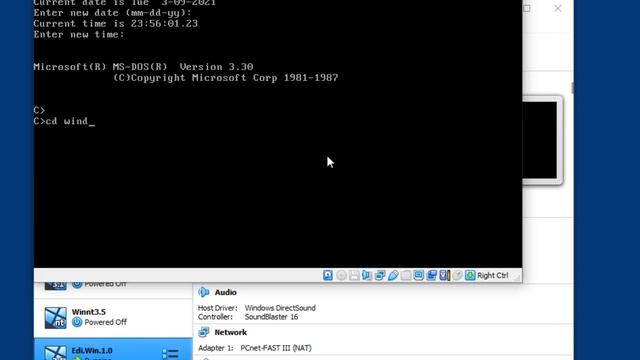Click the Edi.Win.1.0 OS icon
This screenshot has height=360, width=640.
pyautogui.click(x=56, y=353)
